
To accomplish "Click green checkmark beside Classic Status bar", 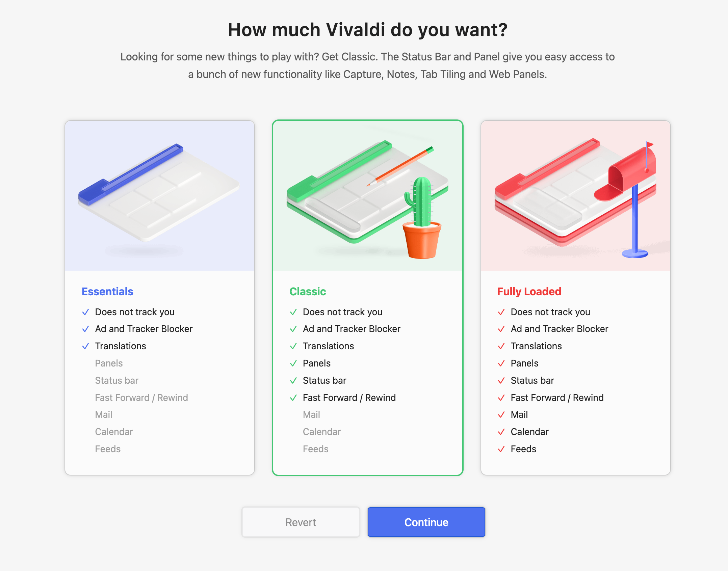I will (293, 380).
